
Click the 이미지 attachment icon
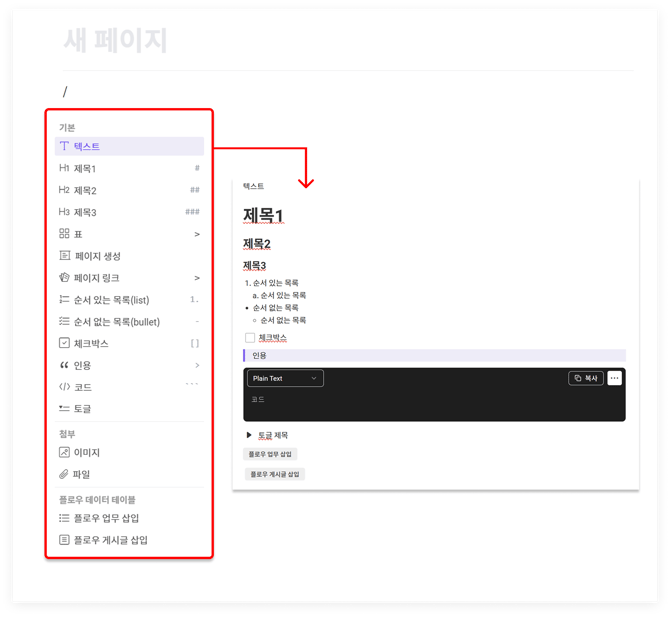64,453
